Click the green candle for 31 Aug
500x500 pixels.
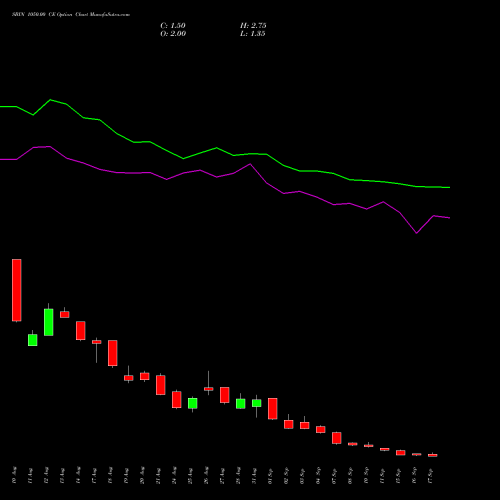click(257, 403)
